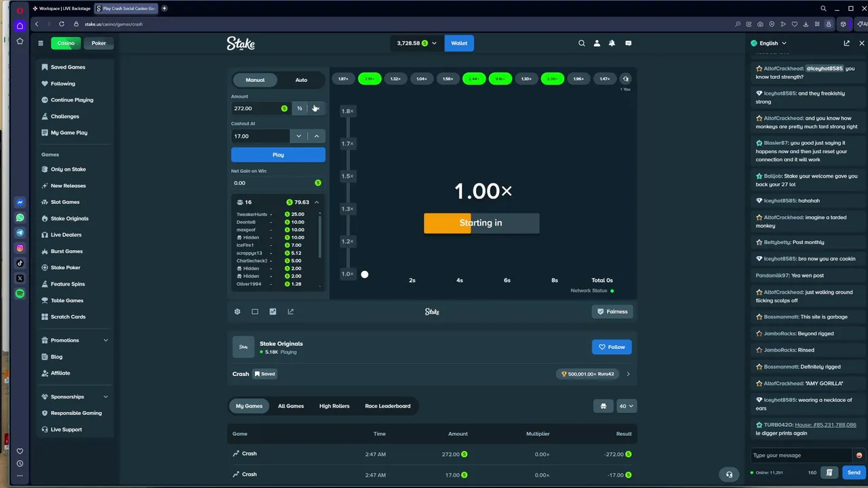Open the hamburger menu beside Casino

(41, 43)
